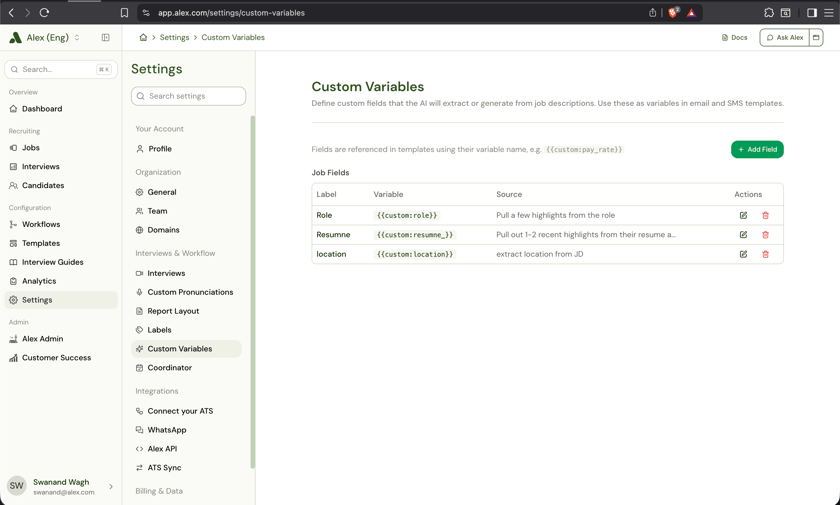Open Workflows in main sidebar
840x505 pixels.
coord(61,224)
